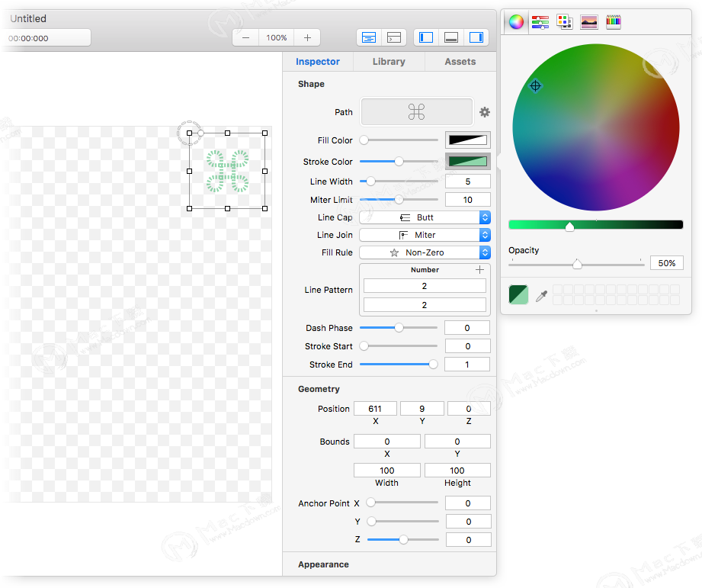
Task: Adjust the Anchor Point Y slider
Action: coord(402,522)
